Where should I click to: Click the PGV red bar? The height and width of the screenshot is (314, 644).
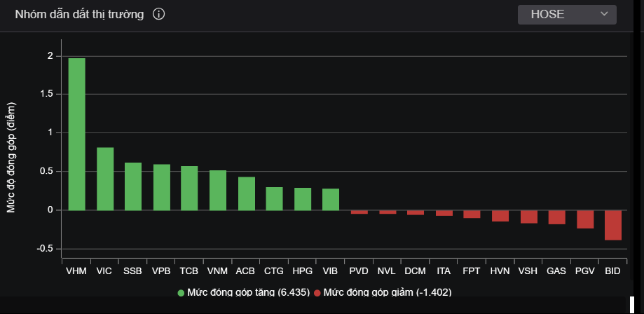[585, 219]
